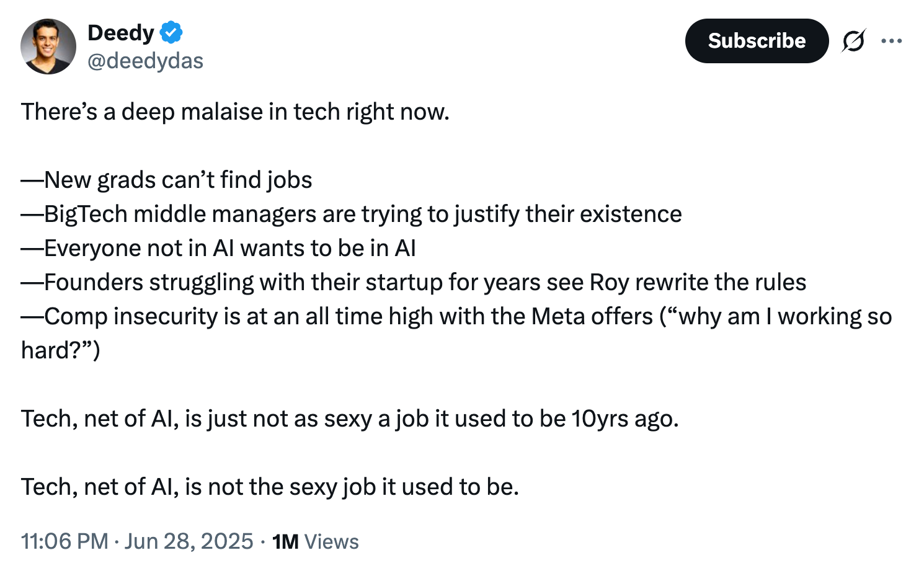Click 'Everyone not in AI wants to be in AI'
Image resolution: width=924 pixels, height=563 pixels.
coord(218,248)
